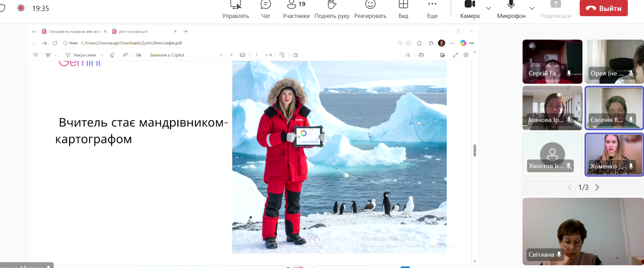Go to previous page of participant videos
This screenshot has height=268, width=644.
coord(570,187)
